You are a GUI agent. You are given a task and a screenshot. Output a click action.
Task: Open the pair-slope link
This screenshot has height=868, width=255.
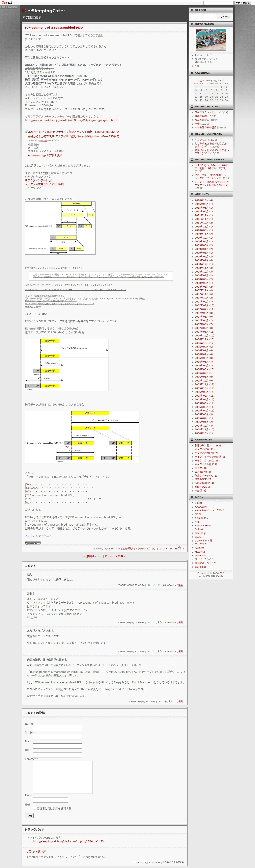pos(200,567)
